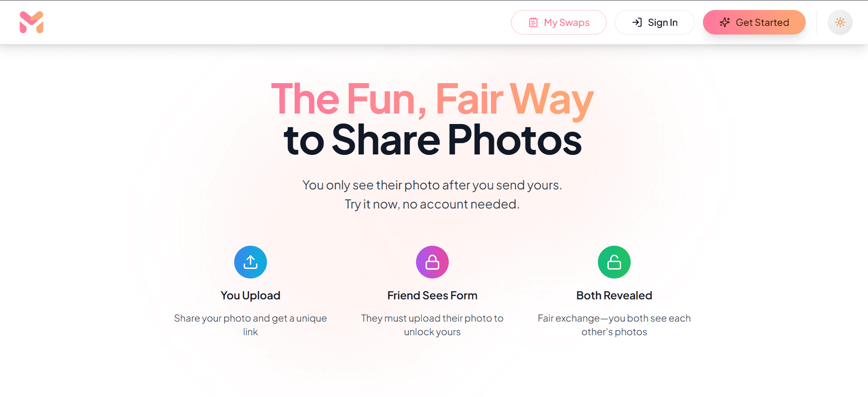The image size is (868, 397).
Task: Click the "Share your photo and get" description
Action: pyautogui.click(x=251, y=318)
